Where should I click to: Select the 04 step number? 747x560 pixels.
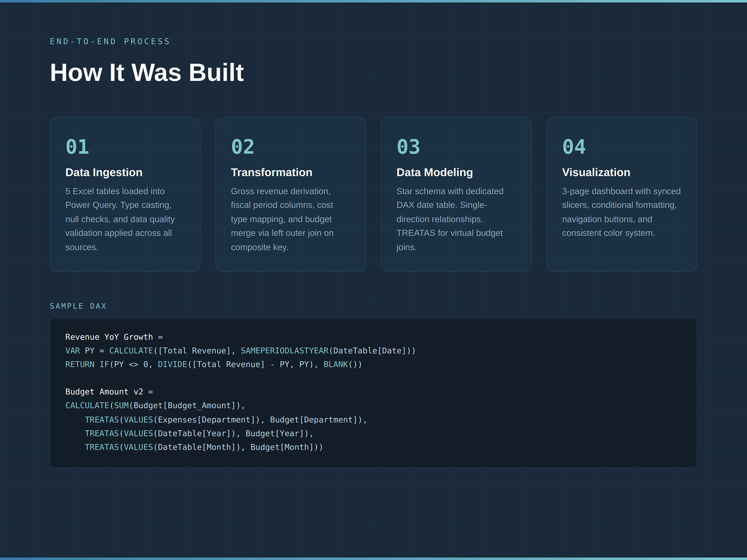[x=573, y=147]
